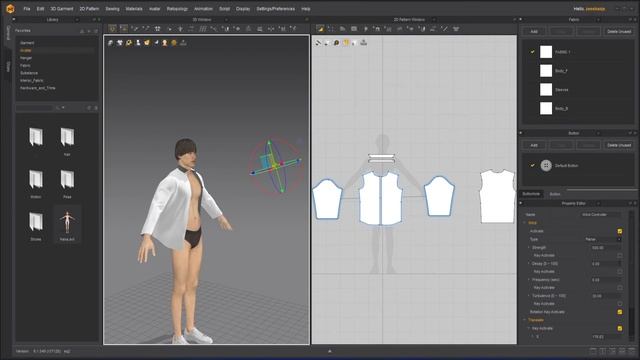
Task: Click the Marvelous Designer logo icon
Action: [x=10, y=9]
